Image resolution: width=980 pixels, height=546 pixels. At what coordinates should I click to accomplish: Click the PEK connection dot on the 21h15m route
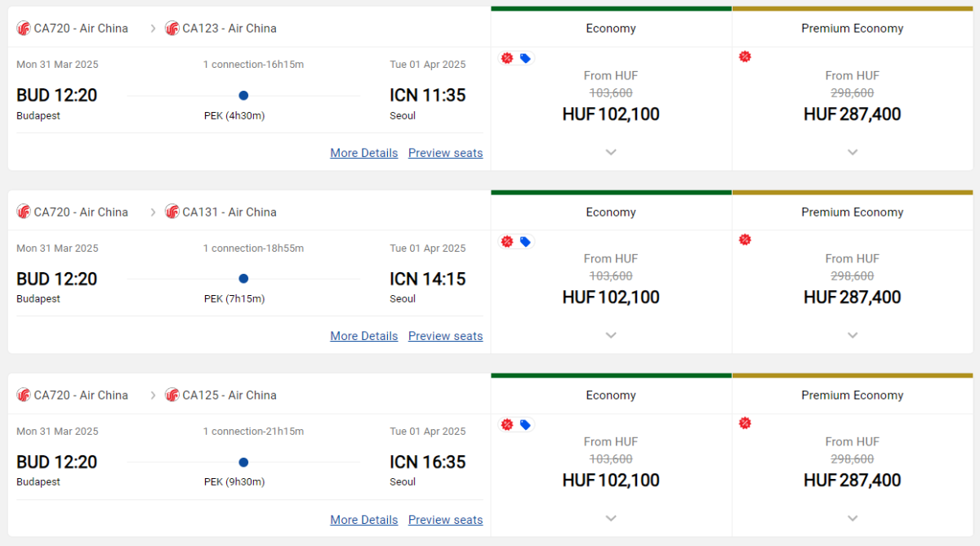243,463
